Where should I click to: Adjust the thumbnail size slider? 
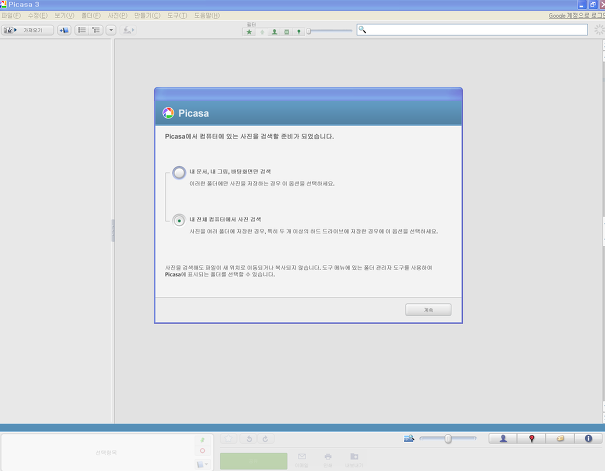click(x=448, y=439)
